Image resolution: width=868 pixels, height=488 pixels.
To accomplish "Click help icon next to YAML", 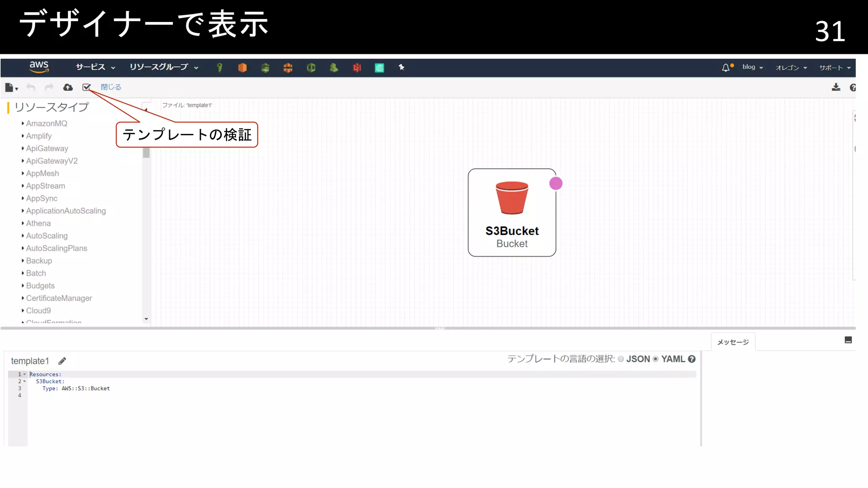I will tap(692, 359).
